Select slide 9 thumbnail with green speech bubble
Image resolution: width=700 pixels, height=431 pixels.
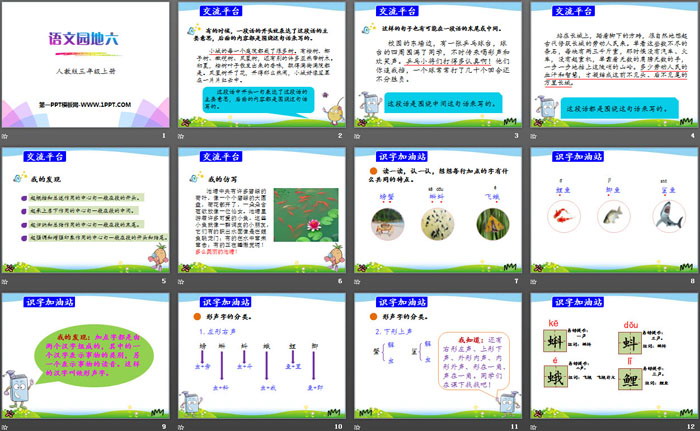click(86, 356)
